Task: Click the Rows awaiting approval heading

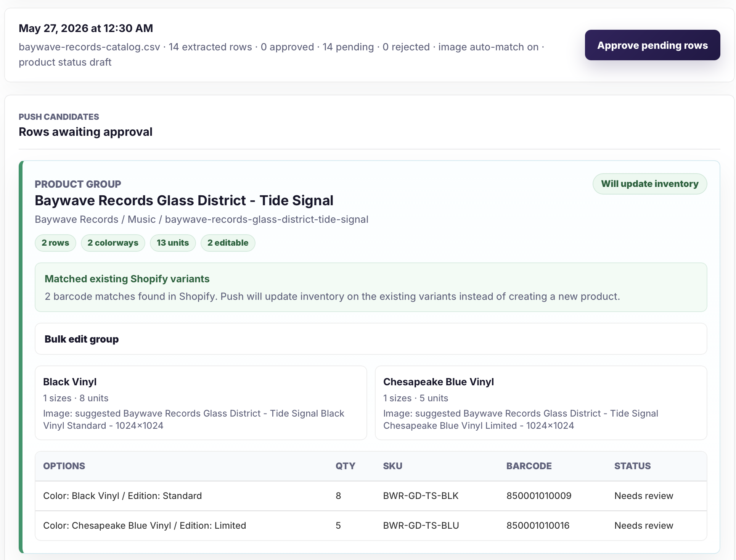Action: 85,132
